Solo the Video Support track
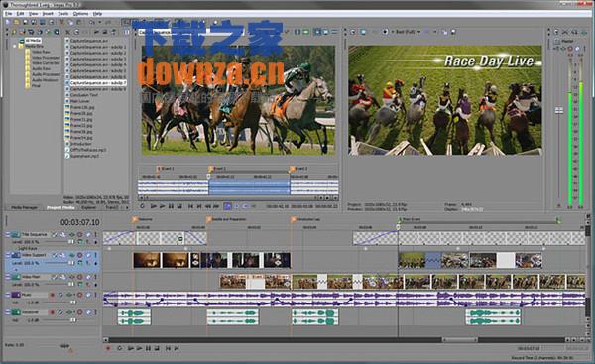This screenshot has height=364, width=595. coord(95,255)
